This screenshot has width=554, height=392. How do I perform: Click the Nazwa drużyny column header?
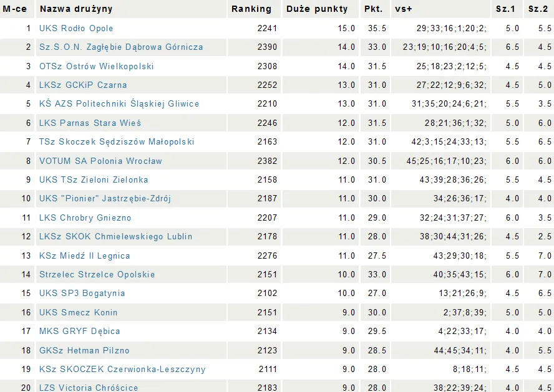click(76, 9)
